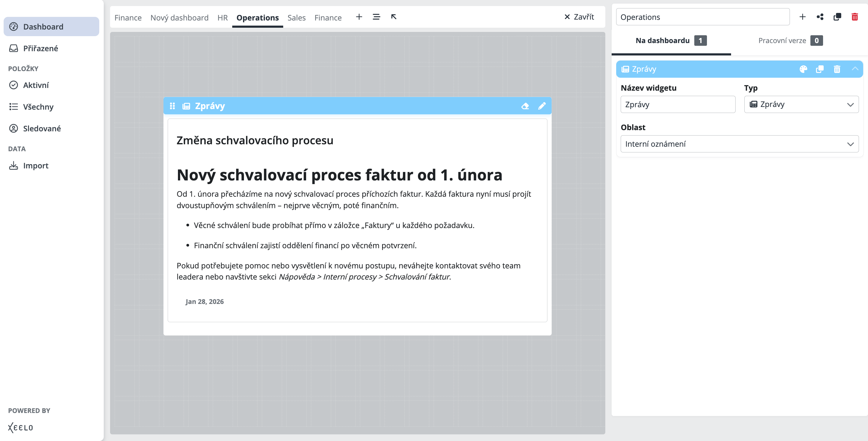Click the share dashboard icon

pyautogui.click(x=820, y=17)
